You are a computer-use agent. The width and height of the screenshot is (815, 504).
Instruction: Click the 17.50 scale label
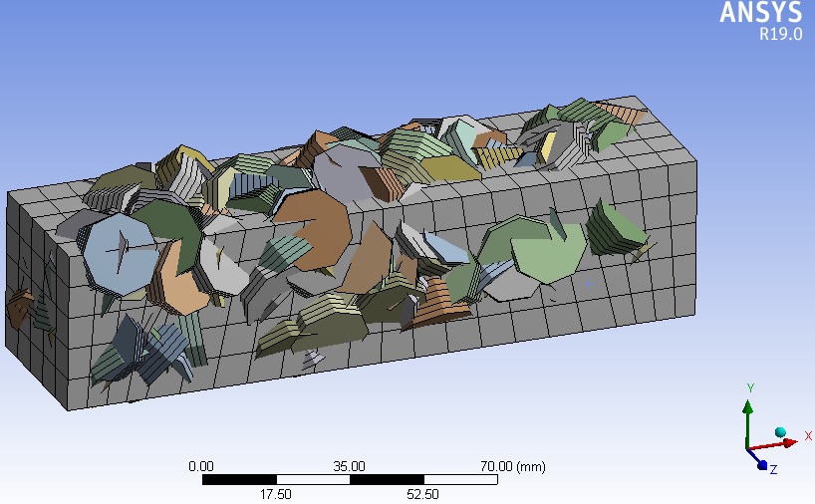coord(275,494)
